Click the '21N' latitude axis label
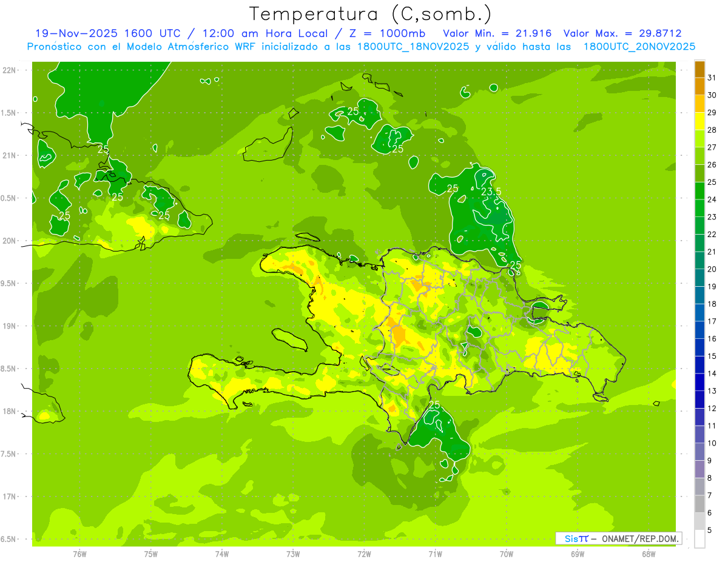The width and height of the screenshot is (728, 562). click(x=9, y=155)
